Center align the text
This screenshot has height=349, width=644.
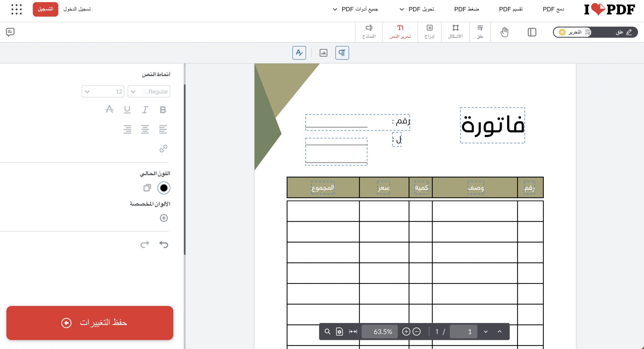[145, 129]
